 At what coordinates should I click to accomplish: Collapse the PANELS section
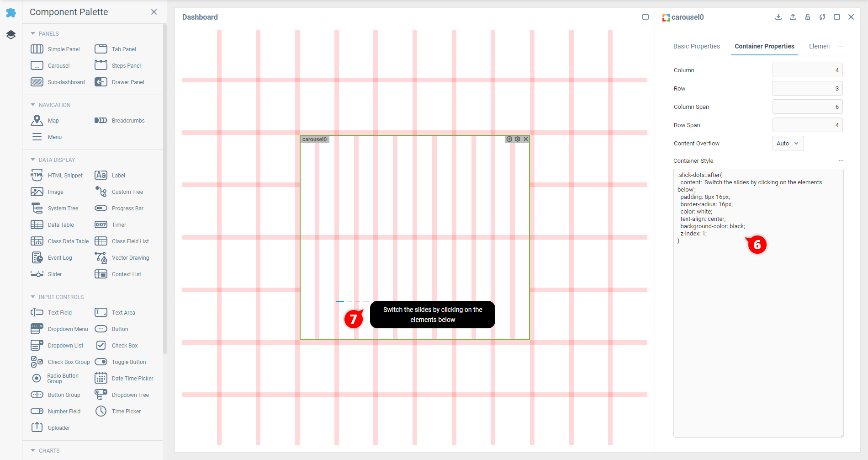[x=33, y=34]
